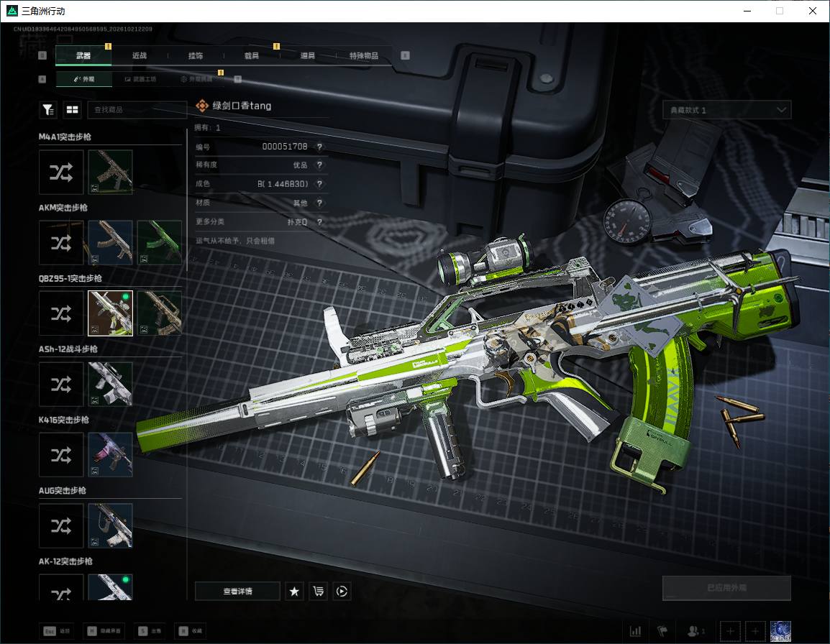The width and height of the screenshot is (830, 644).
Task: Open the friends list icon
Action: (696, 631)
